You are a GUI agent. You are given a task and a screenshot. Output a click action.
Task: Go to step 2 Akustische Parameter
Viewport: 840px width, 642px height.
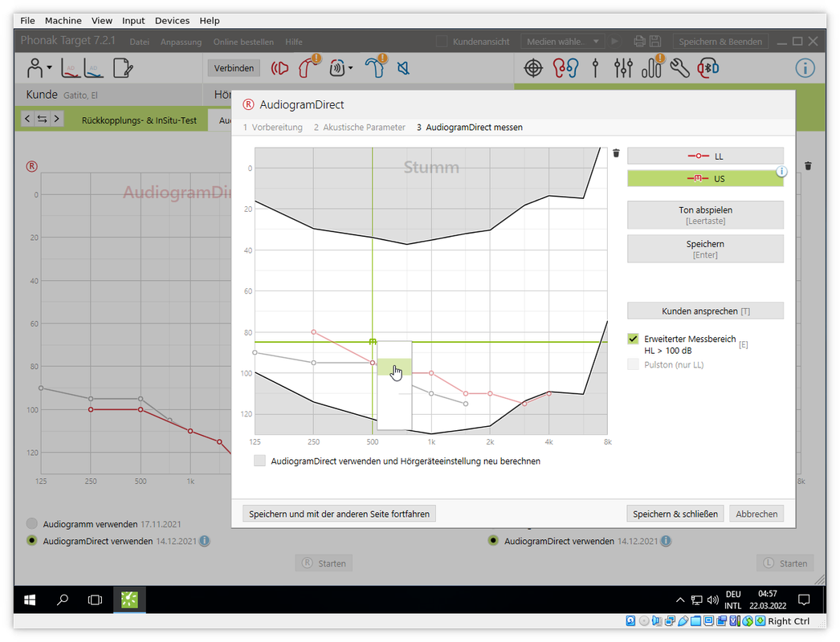point(360,127)
